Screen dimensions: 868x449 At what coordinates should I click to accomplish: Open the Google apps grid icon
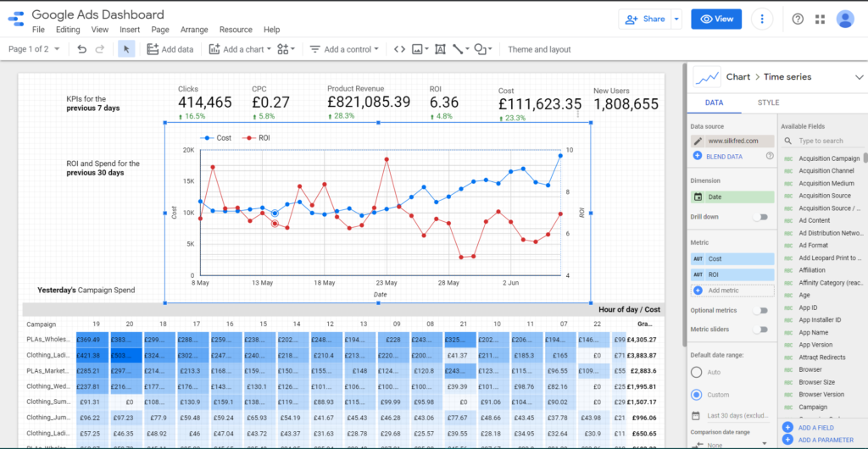pyautogui.click(x=820, y=19)
